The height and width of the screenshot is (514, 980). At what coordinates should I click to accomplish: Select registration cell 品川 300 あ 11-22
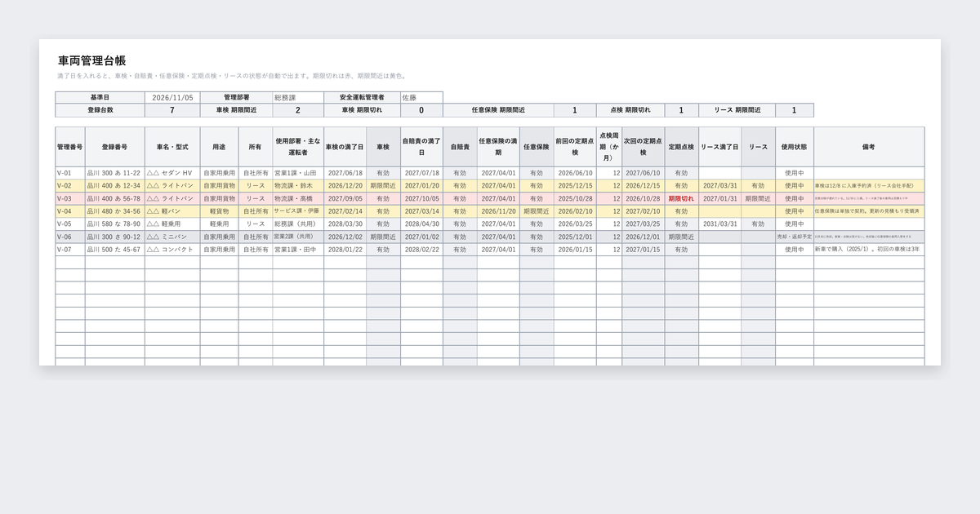(x=115, y=173)
